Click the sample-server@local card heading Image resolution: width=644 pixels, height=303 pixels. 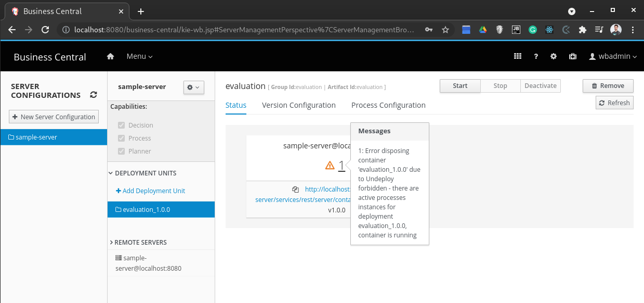pos(317,146)
